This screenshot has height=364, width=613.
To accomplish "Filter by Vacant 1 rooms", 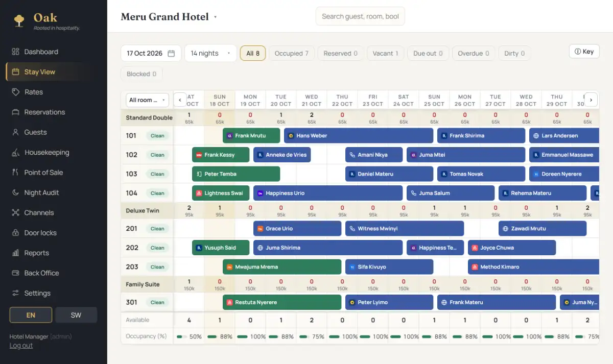I will [x=385, y=53].
